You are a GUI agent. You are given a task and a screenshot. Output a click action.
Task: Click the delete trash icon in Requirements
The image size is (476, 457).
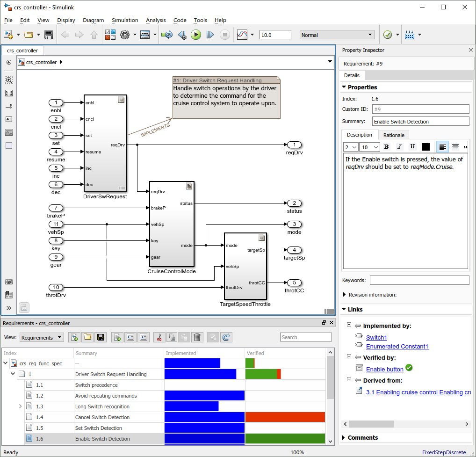point(197,337)
